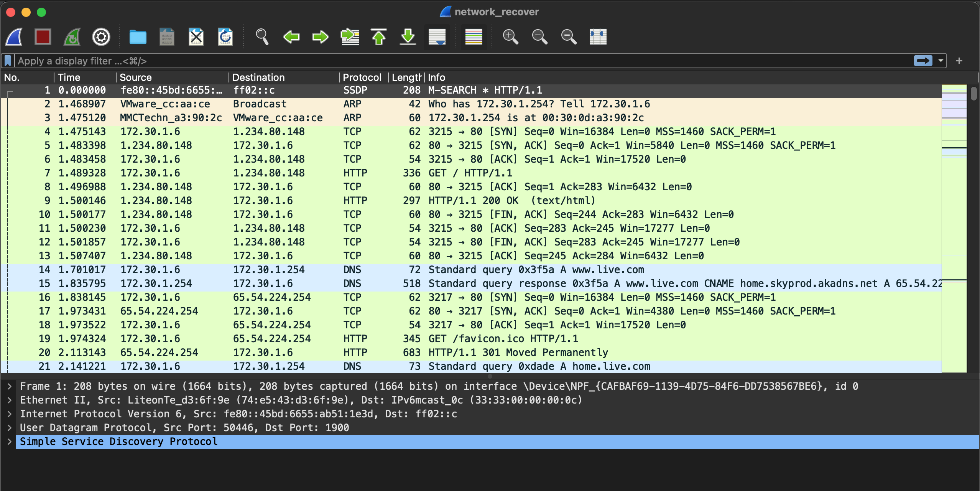Toggle packet list colorization
The width and height of the screenshot is (980, 491).
[x=474, y=37]
